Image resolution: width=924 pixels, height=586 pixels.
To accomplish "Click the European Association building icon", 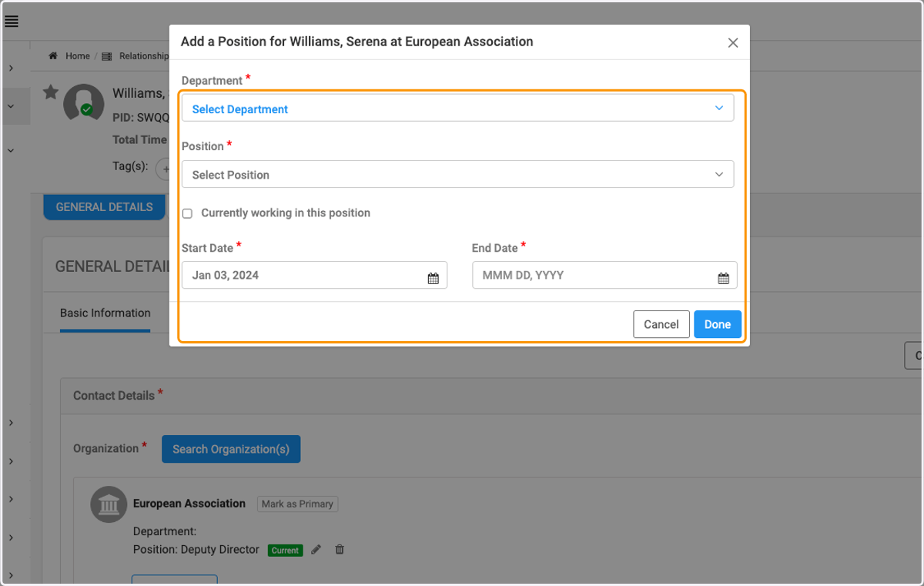I will pyautogui.click(x=109, y=505).
